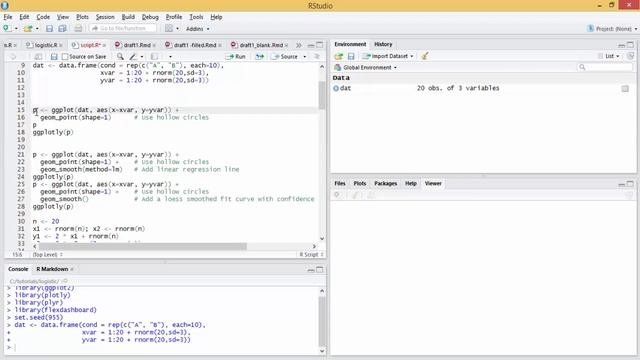Click the editor horizontal scrollbar thumb

coord(142,247)
